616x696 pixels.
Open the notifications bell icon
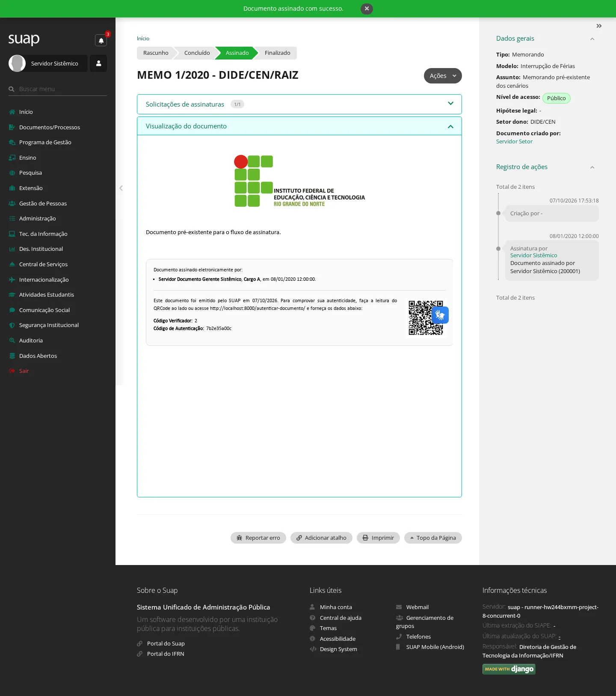tap(101, 40)
